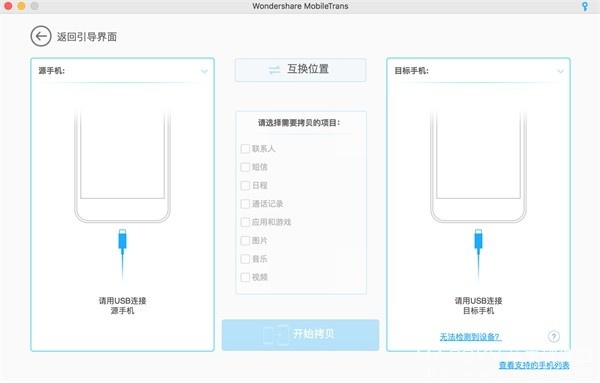Viewport: 600px width, 383px height.
Task: Check the 短信 checkbox
Action: (245, 167)
